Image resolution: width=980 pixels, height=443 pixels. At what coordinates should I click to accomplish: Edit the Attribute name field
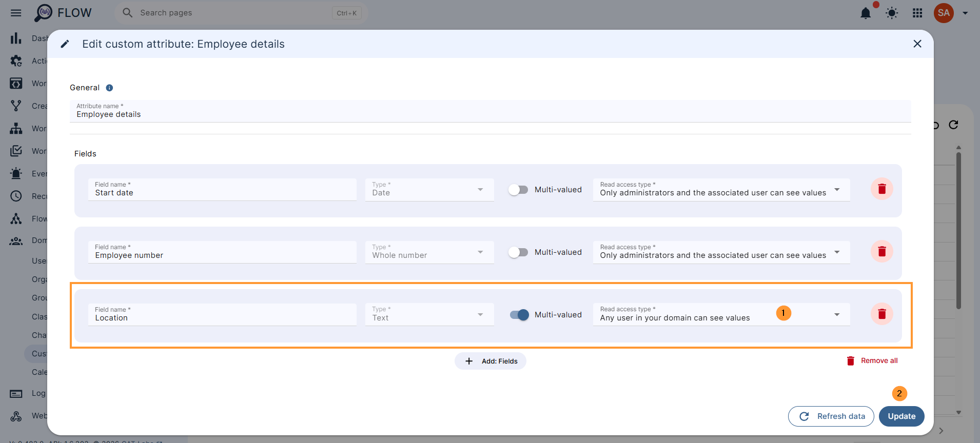(491, 111)
